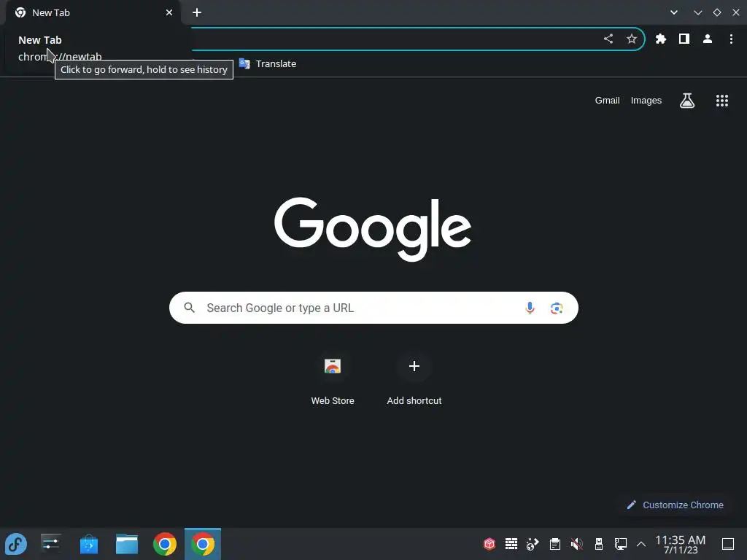
Task: Click the search magnifier icon
Action: tap(189, 308)
